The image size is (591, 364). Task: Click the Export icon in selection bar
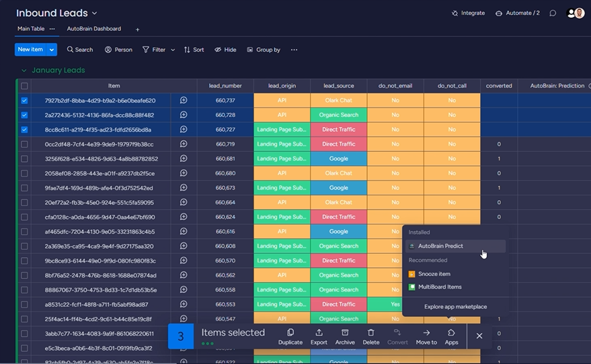click(x=319, y=332)
